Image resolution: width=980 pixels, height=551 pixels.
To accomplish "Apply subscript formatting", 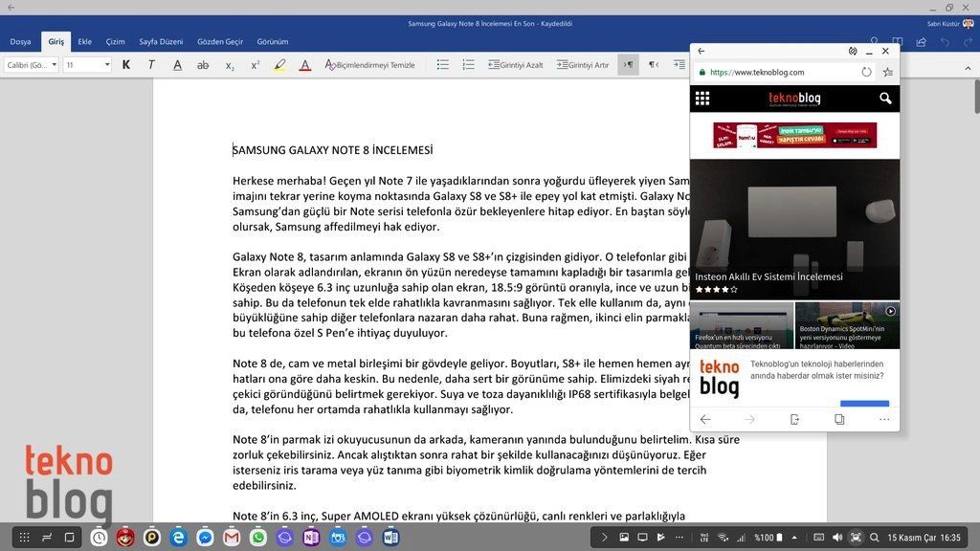I will click(x=230, y=65).
